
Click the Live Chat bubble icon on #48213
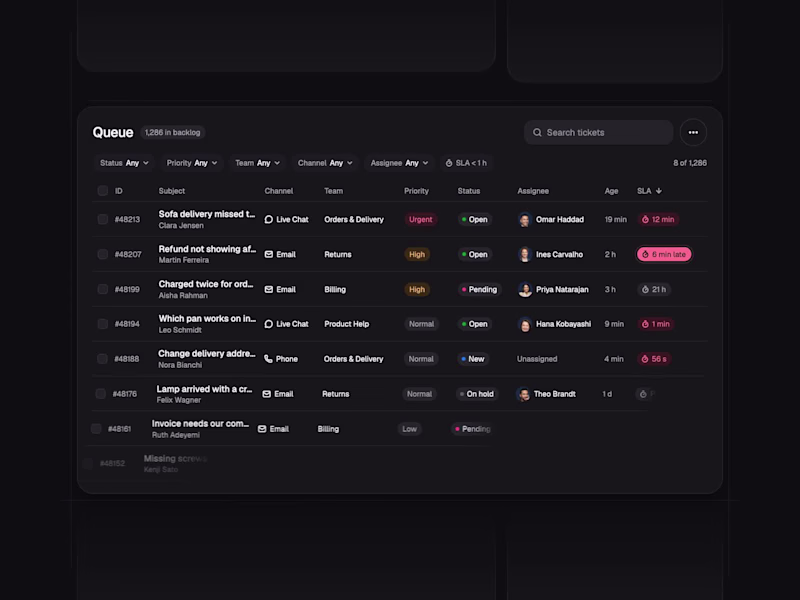pos(268,219)
